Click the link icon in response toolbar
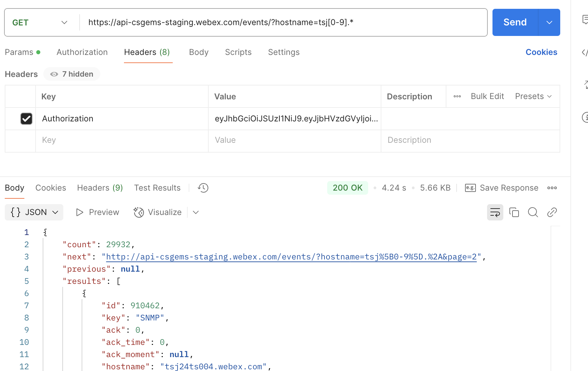This screenshot has height=371, width=588. tap(552, 212)
